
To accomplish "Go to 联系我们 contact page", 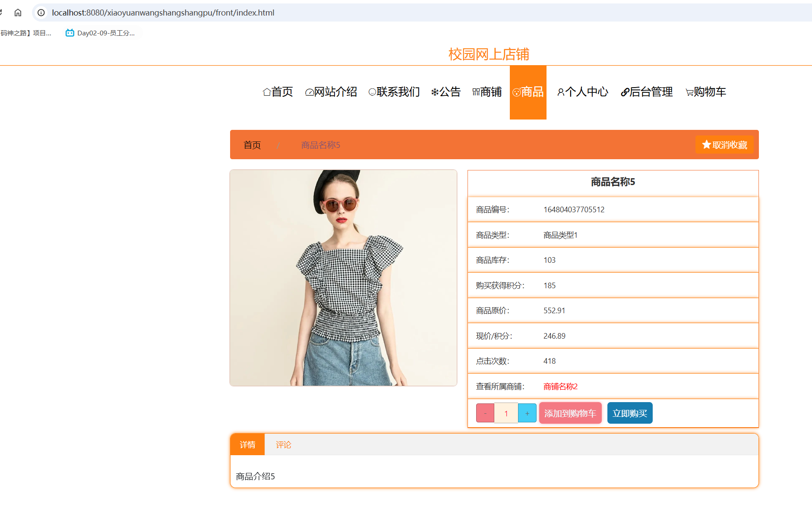I will [x=394, y=92].
